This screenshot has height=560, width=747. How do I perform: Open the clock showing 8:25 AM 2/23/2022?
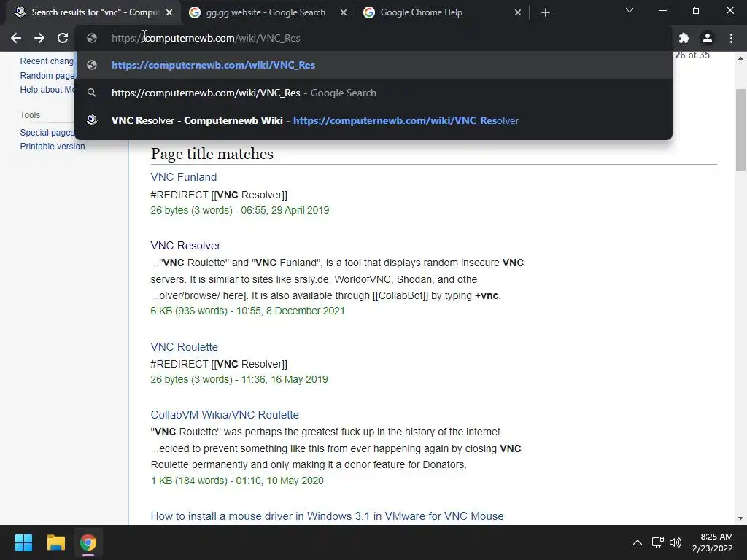(712, 542)
